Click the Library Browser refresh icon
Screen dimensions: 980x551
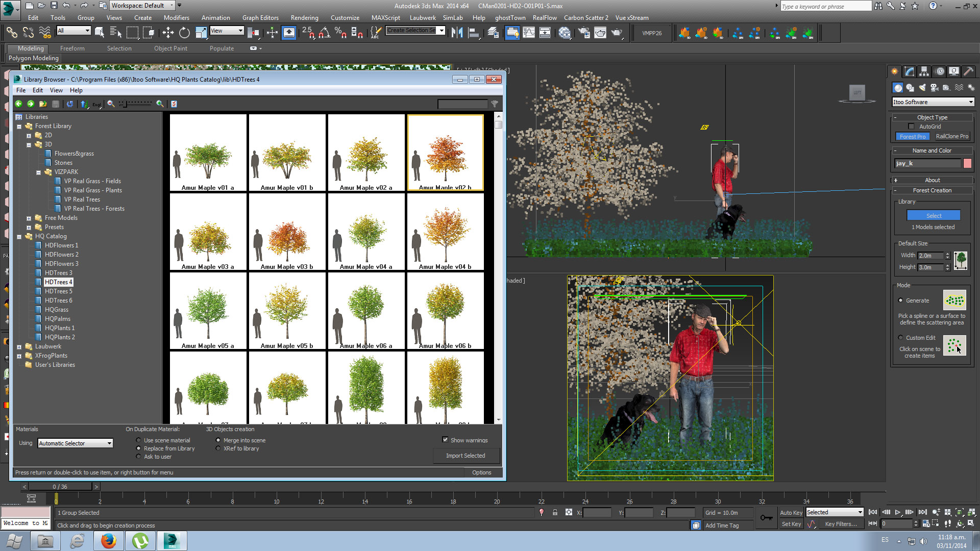[x=70, y=104]
